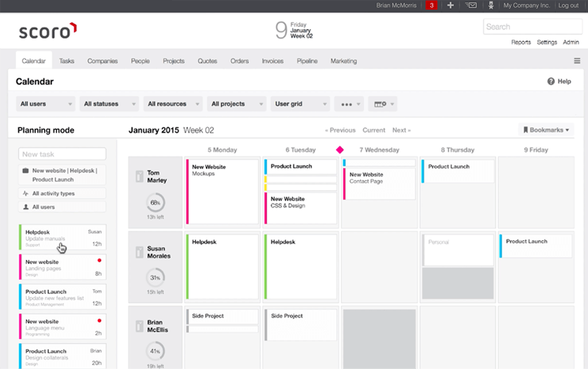Screen dimensions: 588x369
Task: Open the hamburger menu icon right of tabs
Action: coord(577,61)
